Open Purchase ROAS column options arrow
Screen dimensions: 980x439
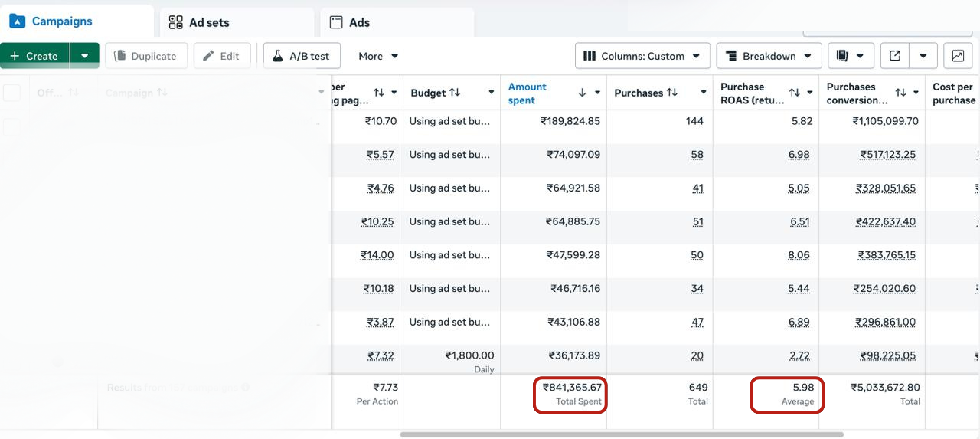(809, 93)
